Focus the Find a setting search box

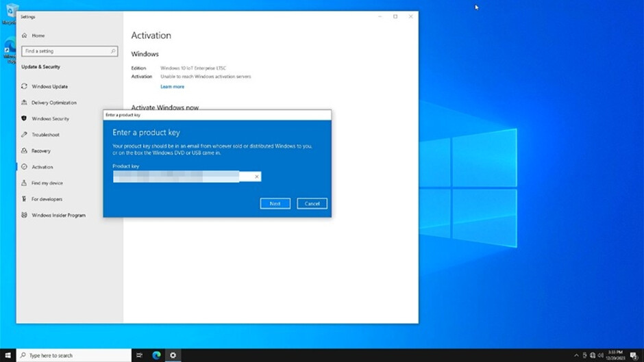pos(69,51)
